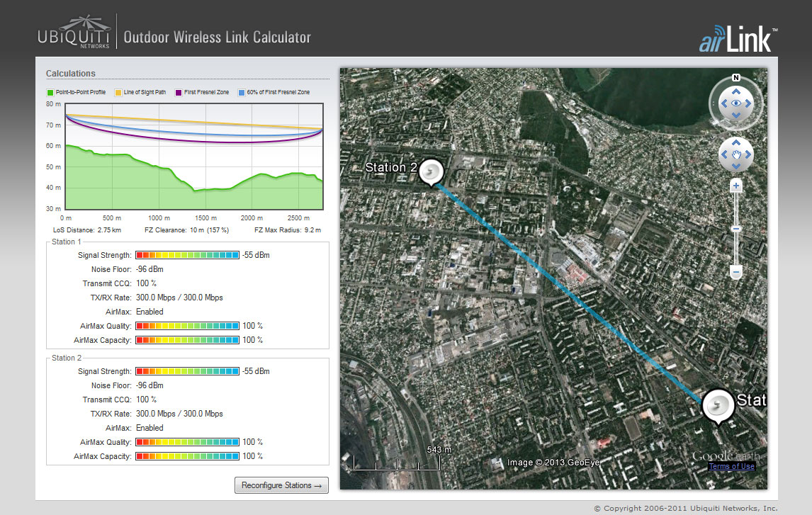
Task: Zoom out with the bottom minus button
Action: (x=736, y=272)
